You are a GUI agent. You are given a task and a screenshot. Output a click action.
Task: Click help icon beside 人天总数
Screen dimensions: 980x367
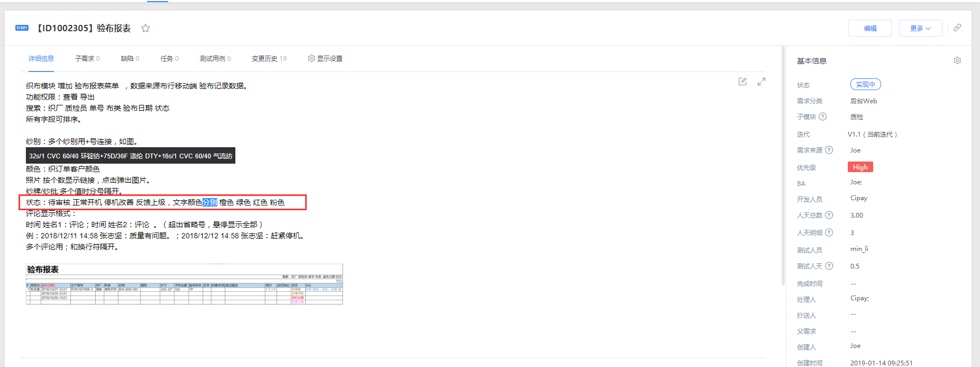click(829, 215)
